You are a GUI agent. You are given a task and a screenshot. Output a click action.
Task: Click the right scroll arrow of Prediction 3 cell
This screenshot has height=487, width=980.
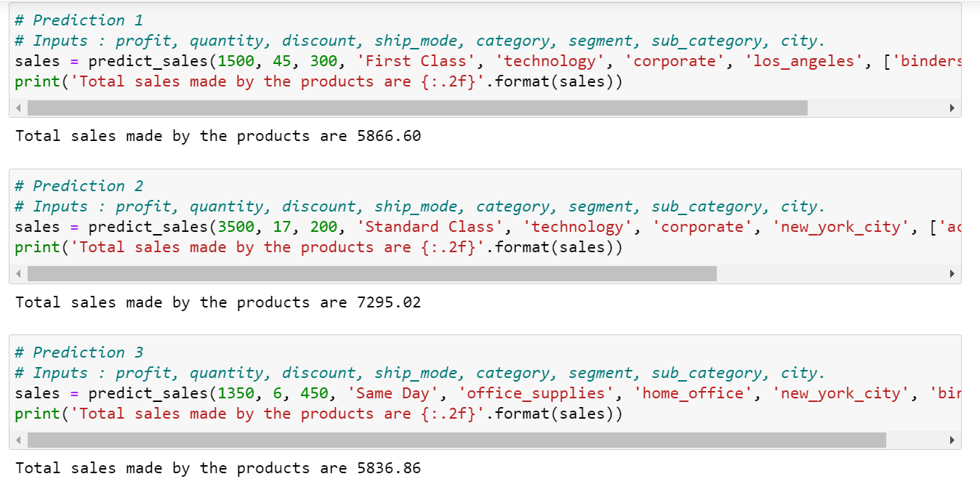(x=953, y=440)
